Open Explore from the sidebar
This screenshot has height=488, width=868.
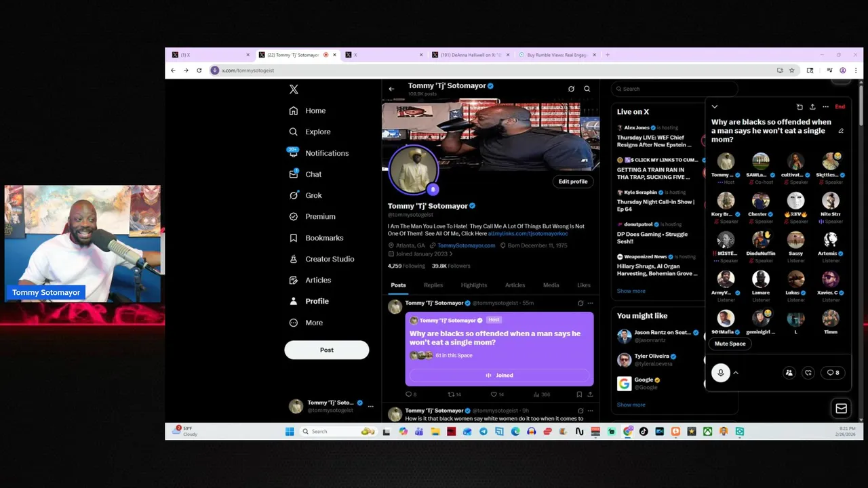(x=310, y=131)
